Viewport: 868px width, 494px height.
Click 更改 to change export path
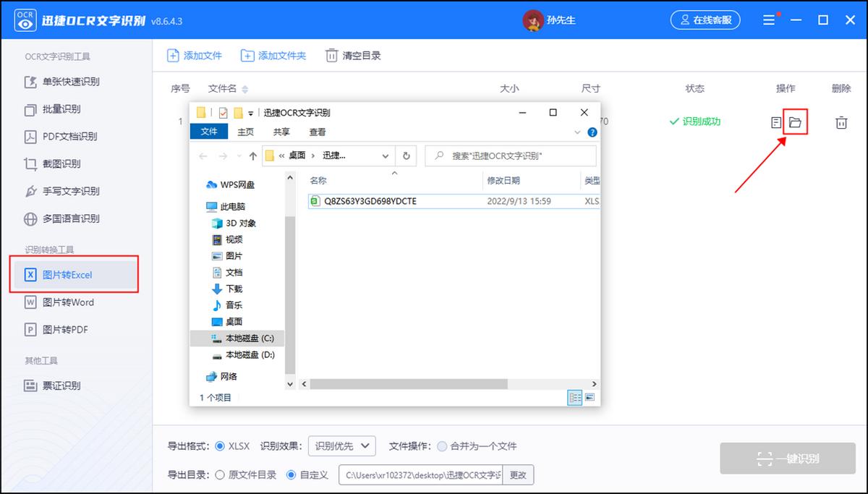point(518,474)
